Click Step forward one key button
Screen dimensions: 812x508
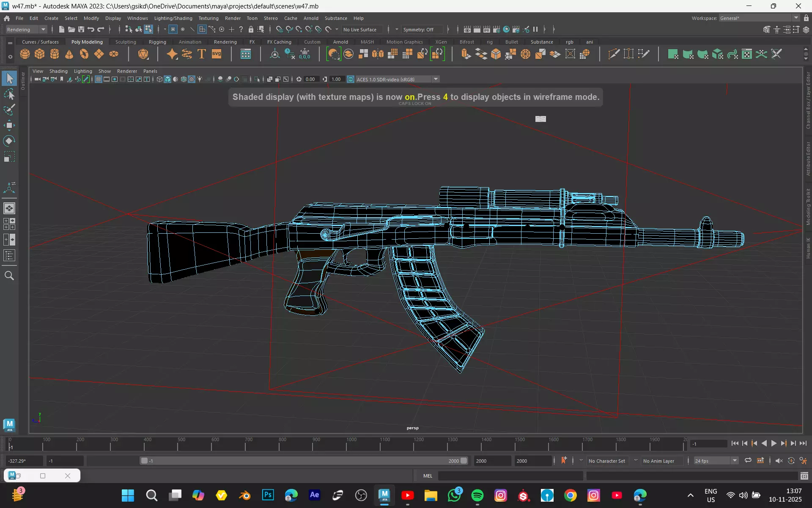[x=784, y=443]
